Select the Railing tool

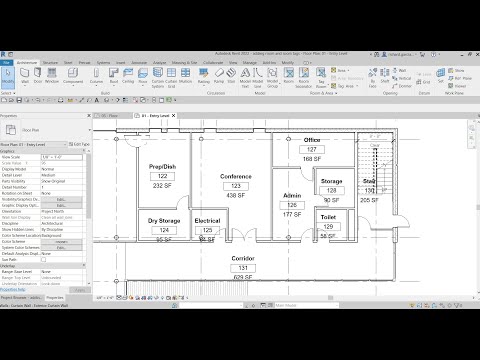point(204,76)
